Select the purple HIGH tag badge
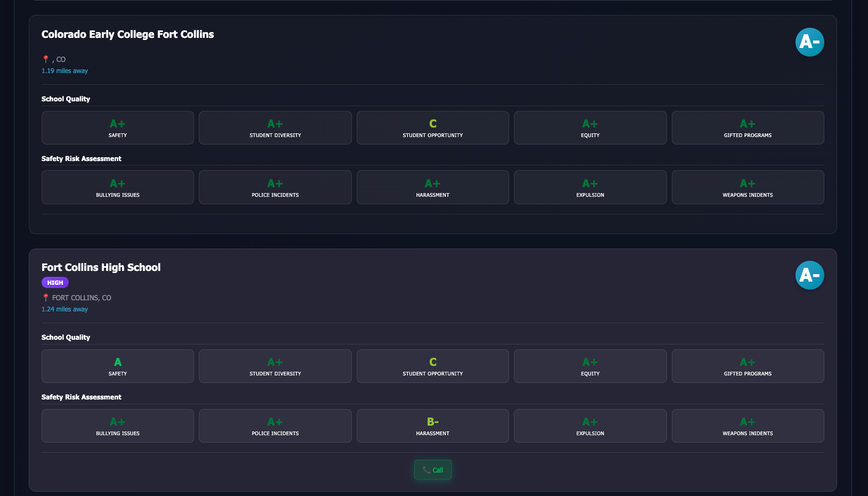Image resolution: width=868 pixels, height=496 pixels. coord(55,283)
